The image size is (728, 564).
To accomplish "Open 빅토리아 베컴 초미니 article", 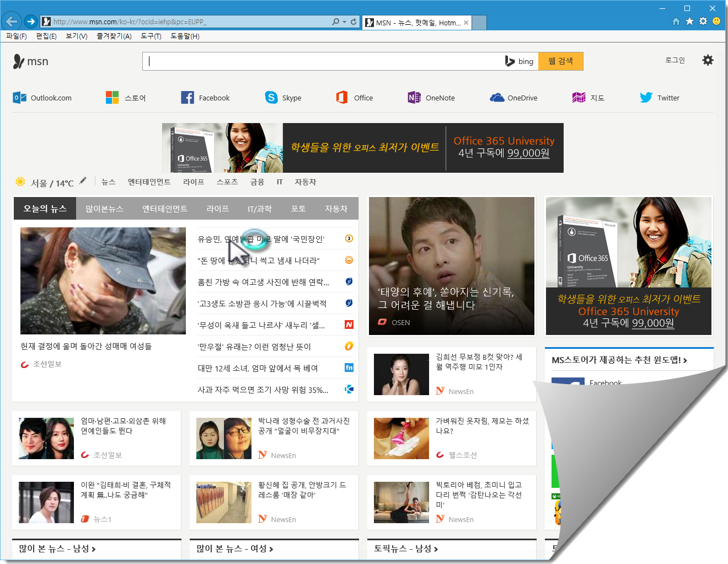I will coord(452,502).
